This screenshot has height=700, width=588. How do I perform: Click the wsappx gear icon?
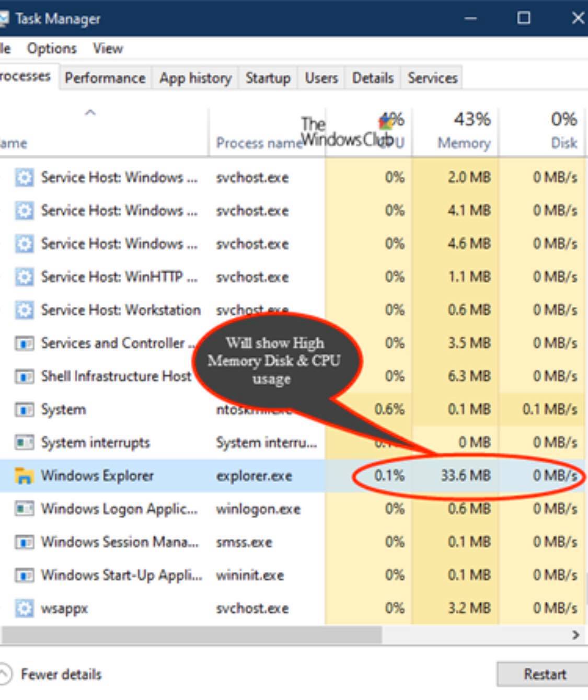[x=24, y=609]
